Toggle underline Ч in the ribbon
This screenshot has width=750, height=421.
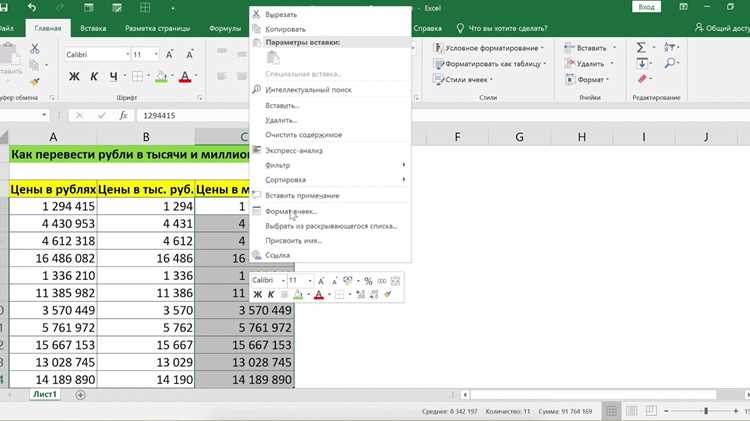click(x=113, y=77)
